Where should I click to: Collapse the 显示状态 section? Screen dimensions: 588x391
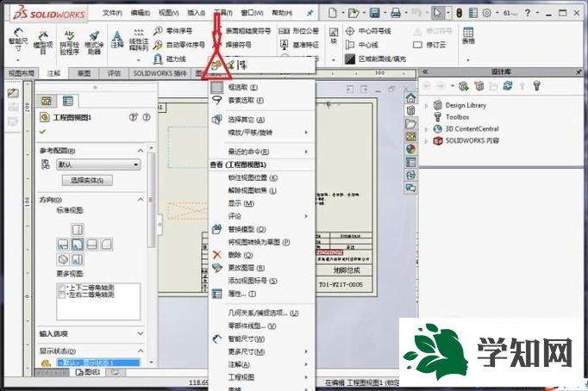tap(141, 351)
